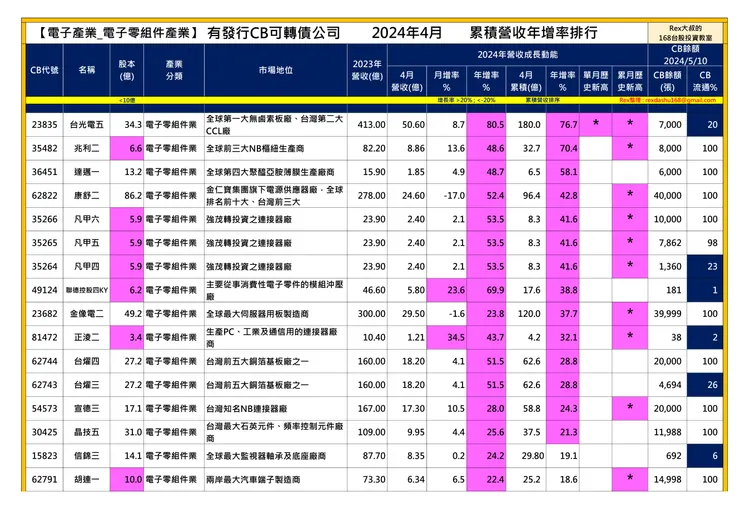The image size is (740, 523).
Task: Click the 2023年營收(億) column header
Action: 367,70
